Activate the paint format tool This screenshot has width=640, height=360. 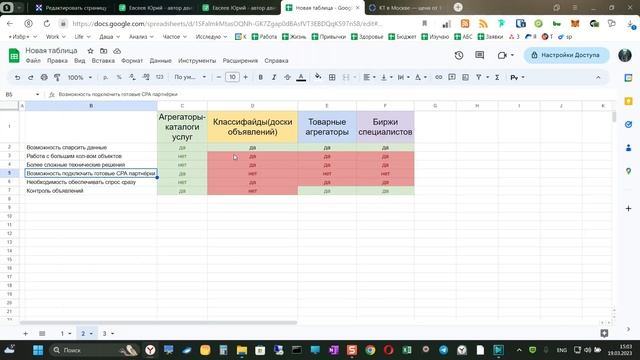click(x=57, y=77)
